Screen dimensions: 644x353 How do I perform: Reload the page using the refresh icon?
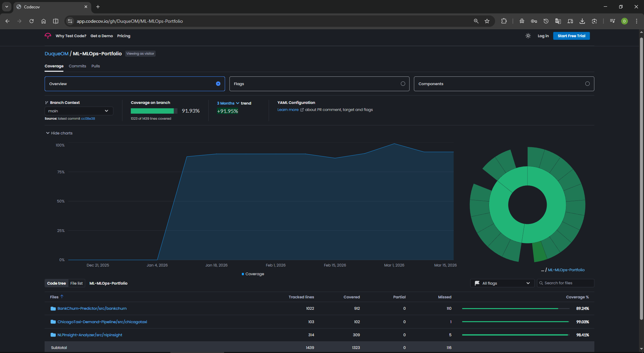pyautogui.click(x=32, y=21)
